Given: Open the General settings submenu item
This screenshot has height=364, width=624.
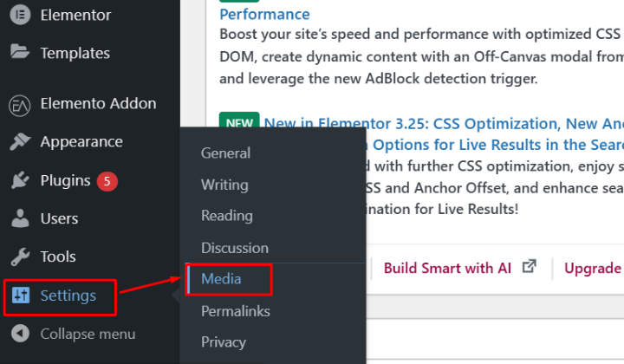Looking at the screenshot, I should click(x=225, y=153).
